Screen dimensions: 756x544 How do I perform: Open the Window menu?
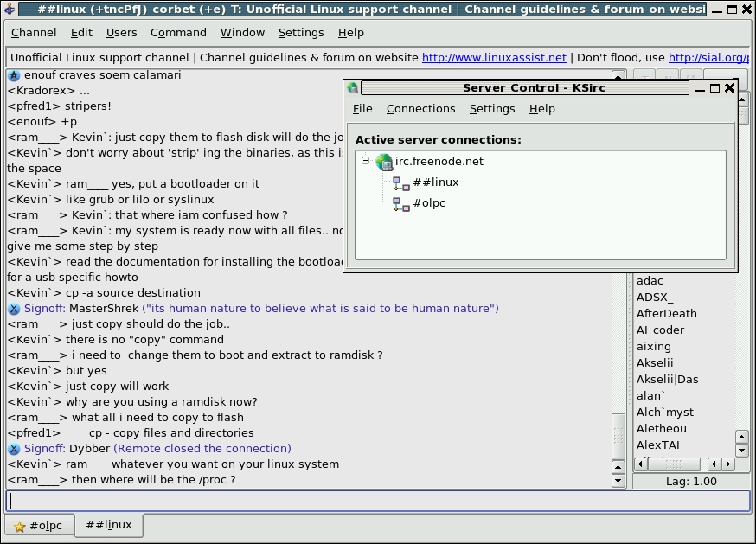pyautogui.click(x=242, y=33)
